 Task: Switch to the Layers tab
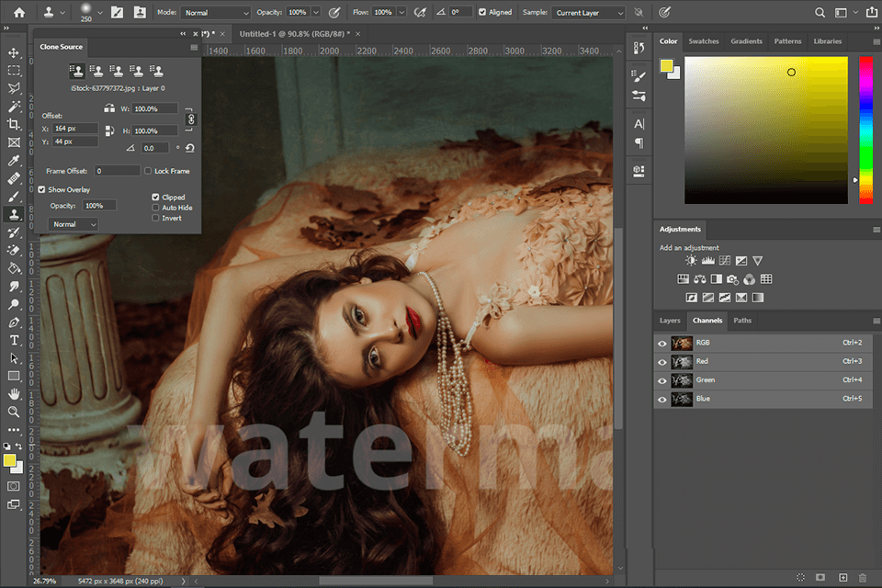coord(670,320)
